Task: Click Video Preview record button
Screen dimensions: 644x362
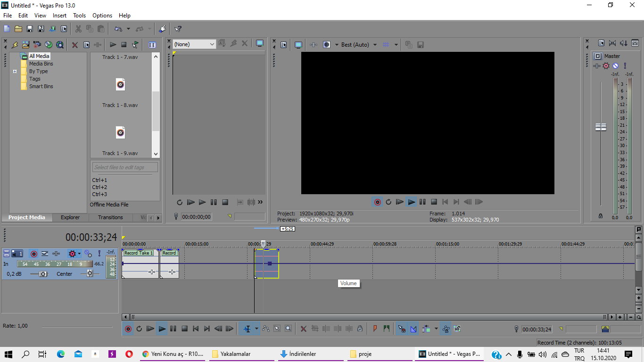Action: tap(377, 202)
